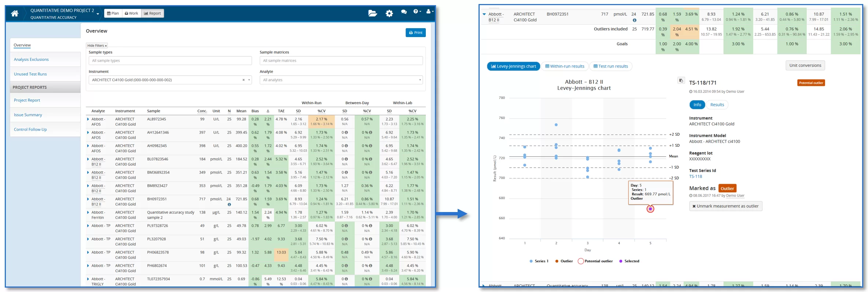
Task: Switch to the Work tab
Action: [132, 14]
